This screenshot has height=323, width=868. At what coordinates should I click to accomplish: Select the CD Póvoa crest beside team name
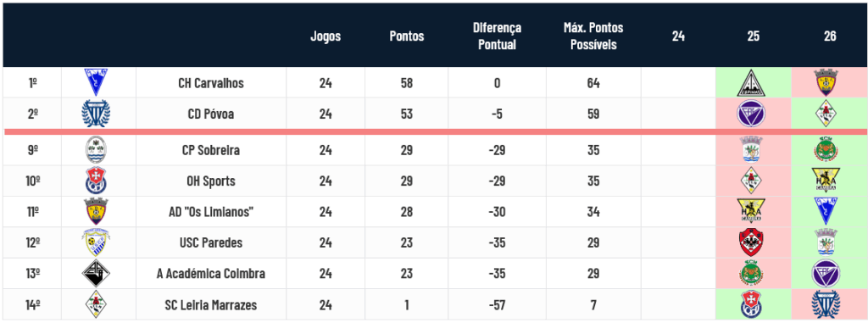click(x=97, y=114)
